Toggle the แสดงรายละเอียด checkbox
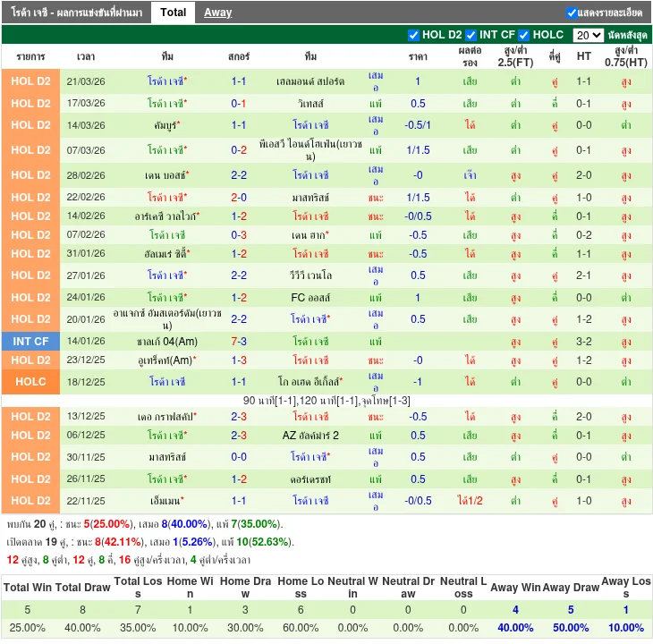Screen dimensions: 653x644 (572, 13)
